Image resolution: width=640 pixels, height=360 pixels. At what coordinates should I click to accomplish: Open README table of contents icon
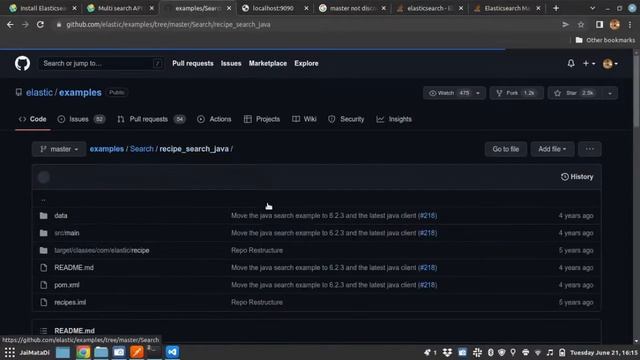44,331
